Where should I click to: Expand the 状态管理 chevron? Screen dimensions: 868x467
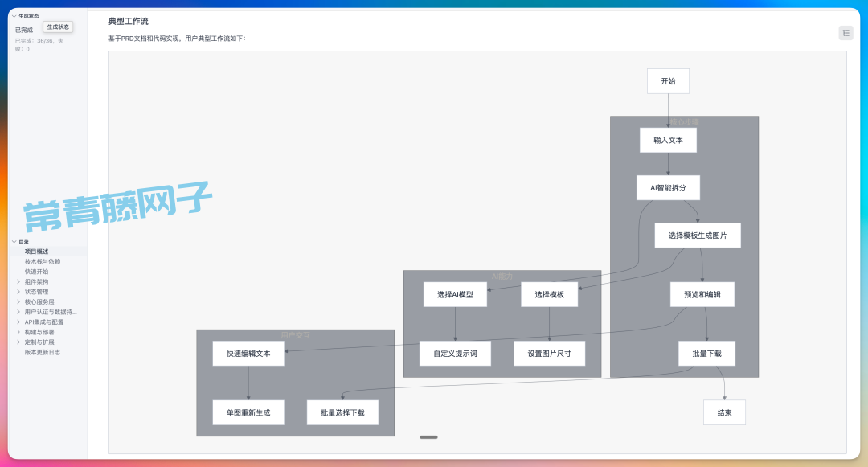pyautogui.click(x=18, y=292)
